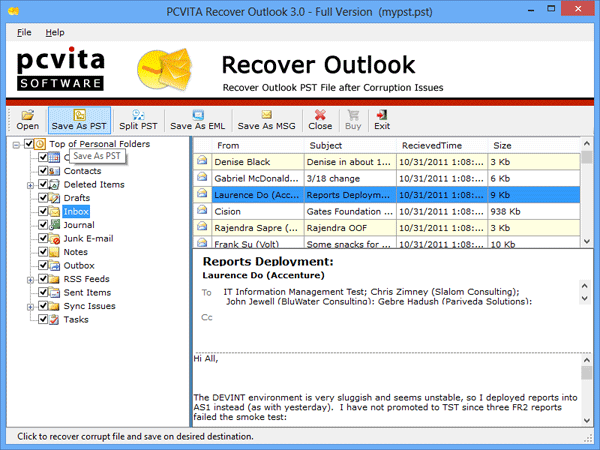Select the Rajendra Sapre email row
The width and height of the screenshot is (600, 450).
pos(387,228)
